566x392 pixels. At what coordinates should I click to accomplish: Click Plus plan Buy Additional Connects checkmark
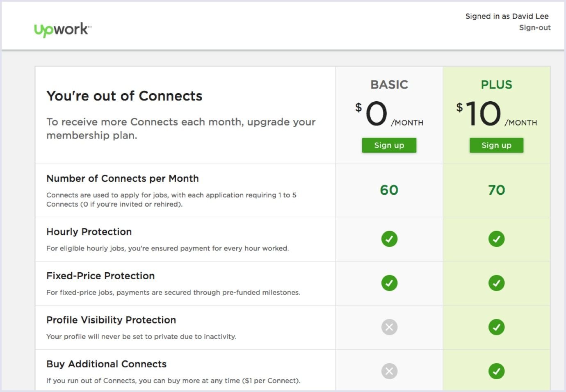tap(496, 371)
